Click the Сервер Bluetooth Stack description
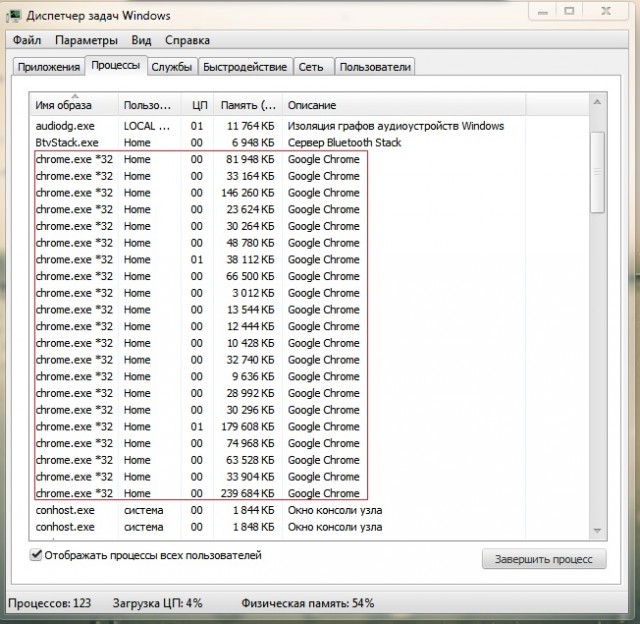This screenshot has height=624, width=640. click(344, 143)
